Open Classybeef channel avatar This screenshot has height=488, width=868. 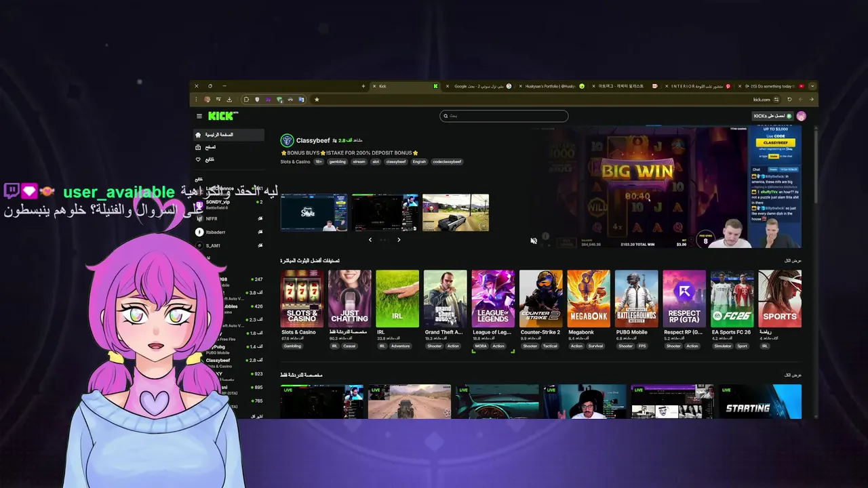pos(287,140)
